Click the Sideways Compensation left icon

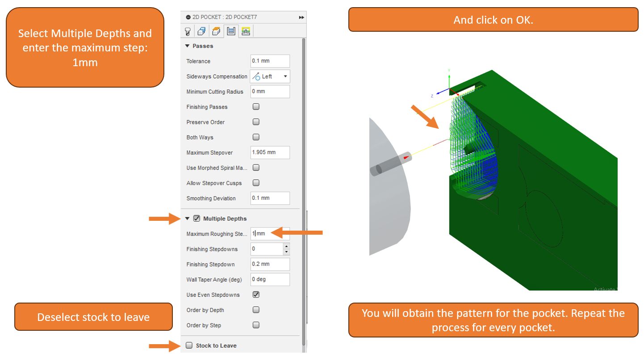pyautogui.click(x=256, y=76)
